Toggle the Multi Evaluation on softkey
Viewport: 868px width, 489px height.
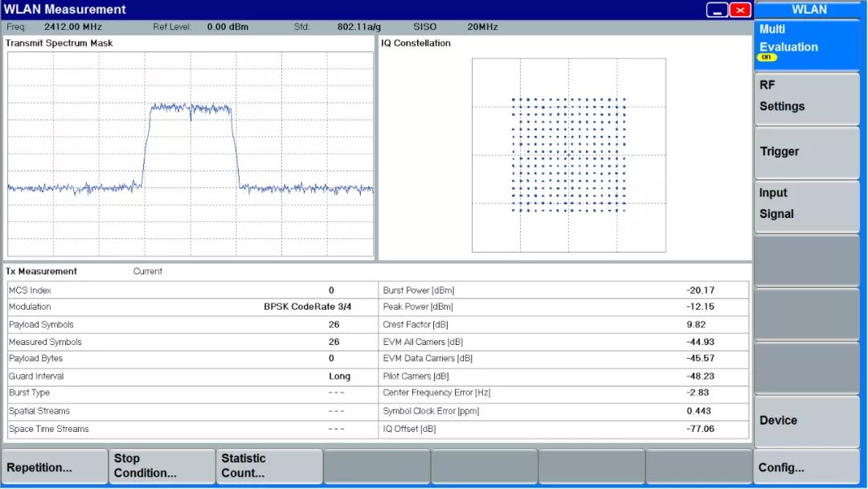806,45
